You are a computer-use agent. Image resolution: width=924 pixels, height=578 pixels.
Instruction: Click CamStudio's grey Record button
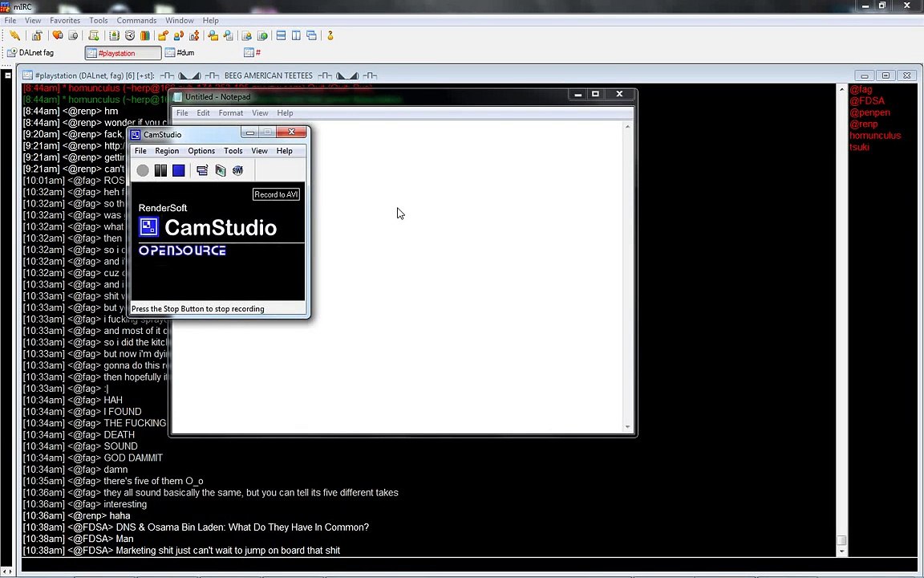143,170
